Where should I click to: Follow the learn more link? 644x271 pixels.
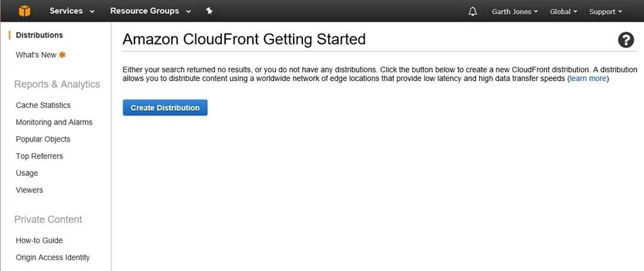coord(588,79)
